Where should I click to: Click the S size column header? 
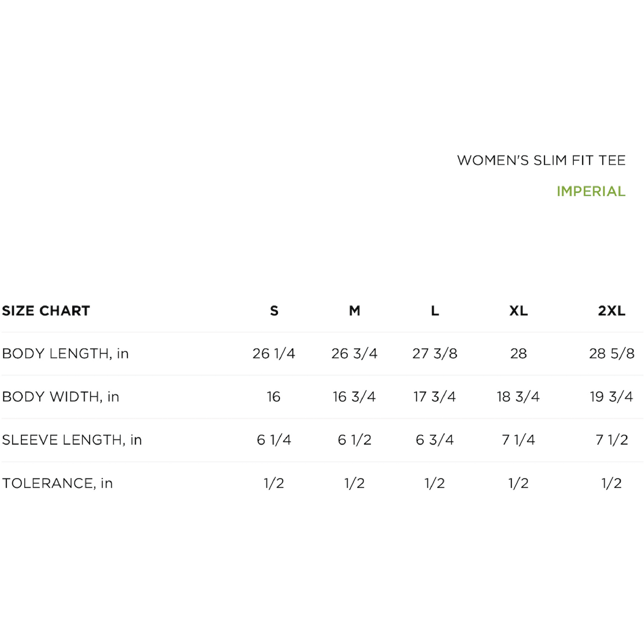274,311
